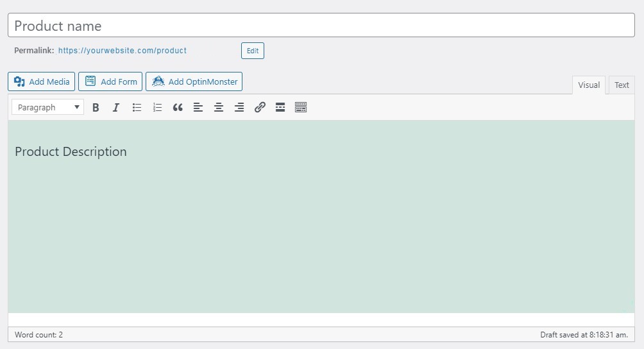644x349 pixels.
Task: Focus the Product name title field
Action: [x=321, y=26]
